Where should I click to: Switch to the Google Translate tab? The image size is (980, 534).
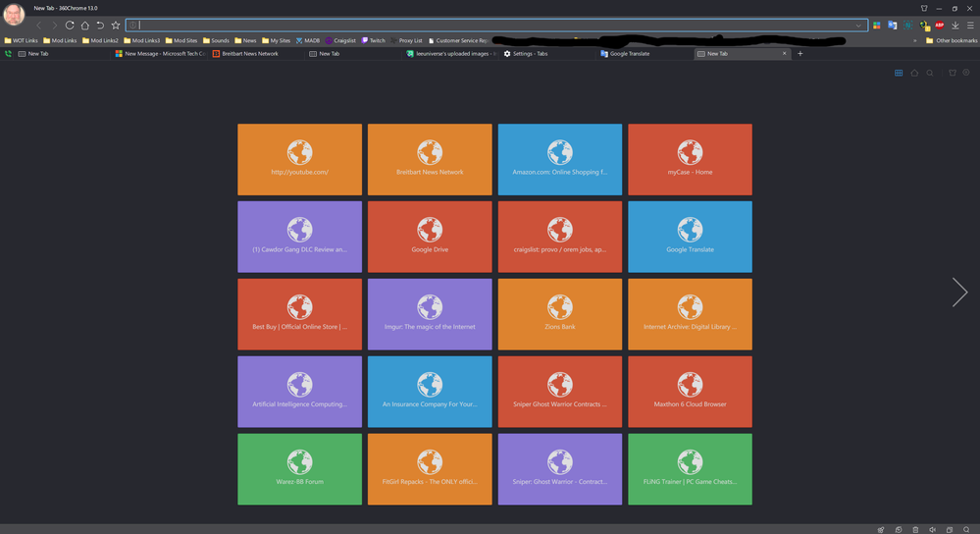(x=644, y=54)
